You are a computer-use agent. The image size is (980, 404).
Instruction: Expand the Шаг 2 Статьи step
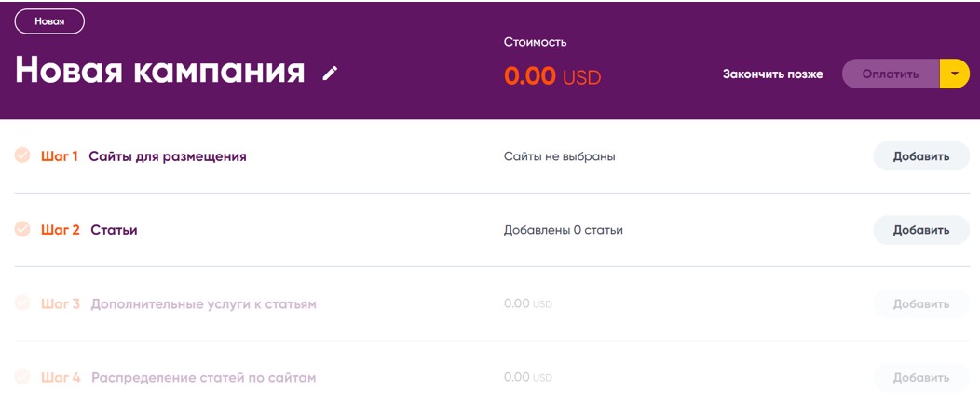click(x=114, y=230)
